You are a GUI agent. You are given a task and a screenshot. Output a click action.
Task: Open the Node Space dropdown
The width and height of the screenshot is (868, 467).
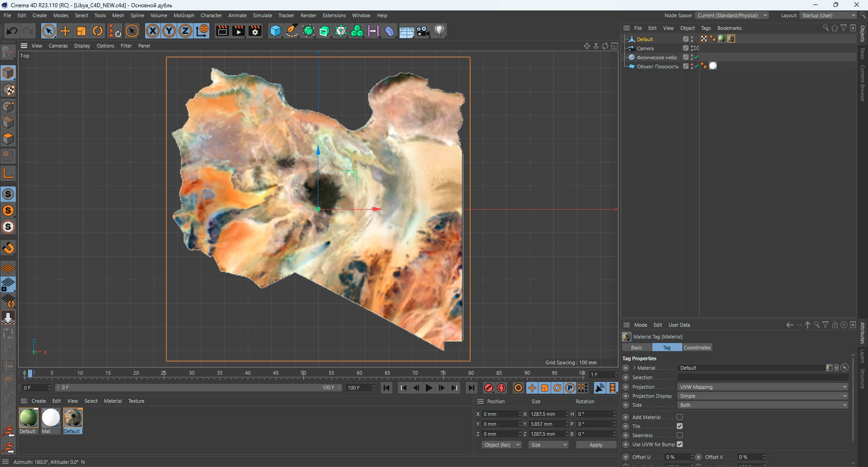click(x=732, y=15)
